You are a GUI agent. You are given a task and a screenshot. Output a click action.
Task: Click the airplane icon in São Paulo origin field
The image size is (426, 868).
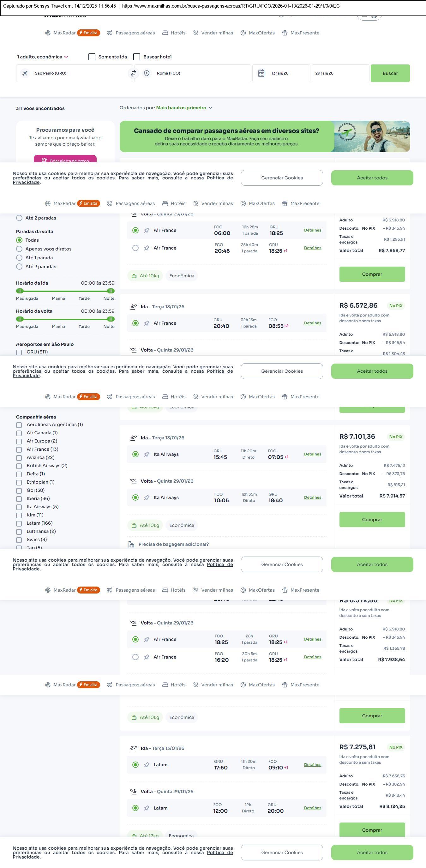[x=25, y=73]
